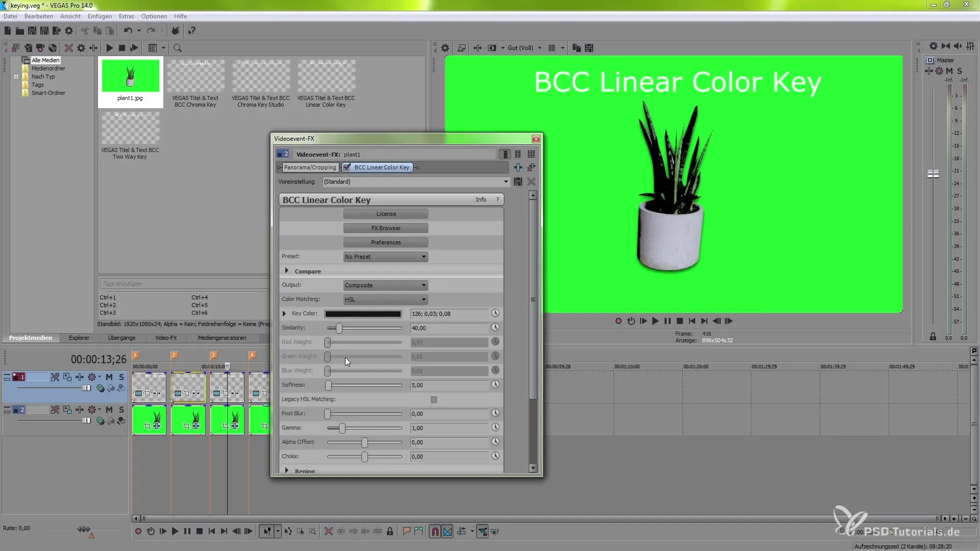Toggle BCC Linear Color Key effect checkbox
This screenshot has width=980, height=551.
(x=347, y=167)
